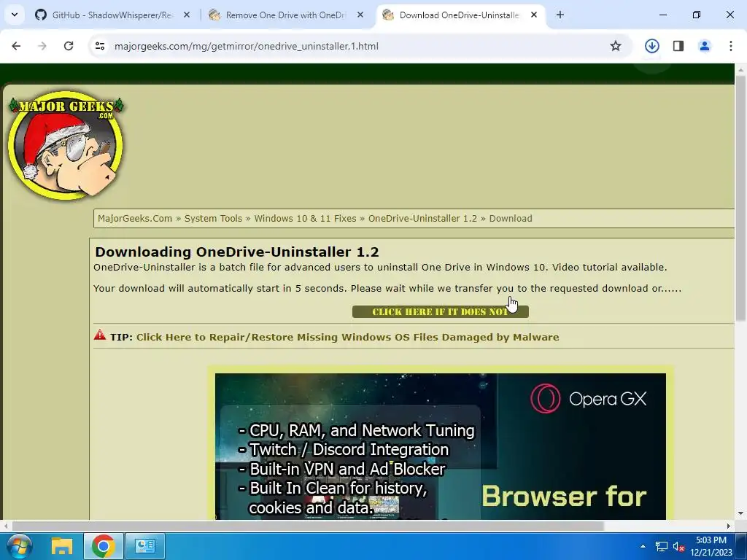Click the horizontal scrollbar thumb
The height and width of the screenshot is (560, 747).
pos(308,526)
